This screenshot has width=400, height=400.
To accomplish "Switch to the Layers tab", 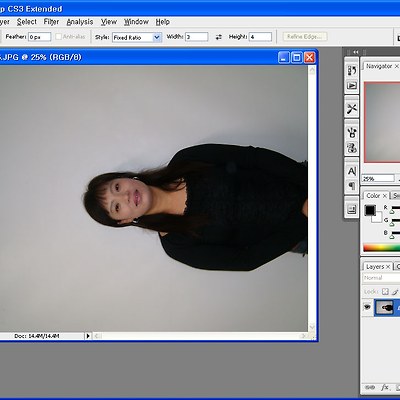I will pos(375,267).
